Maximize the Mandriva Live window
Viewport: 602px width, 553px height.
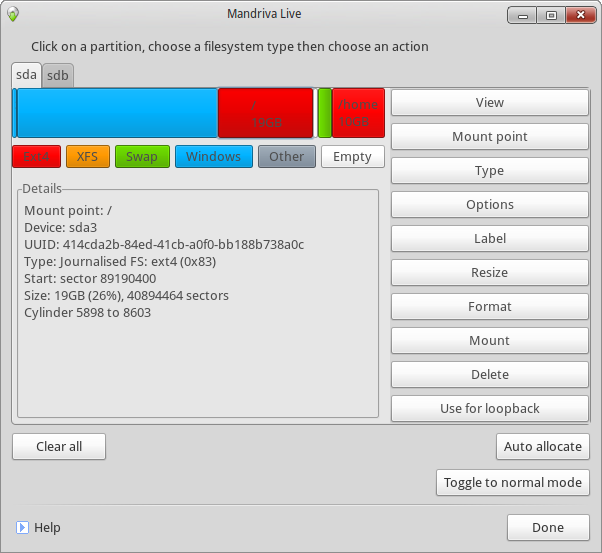click(x=551, y=15)
